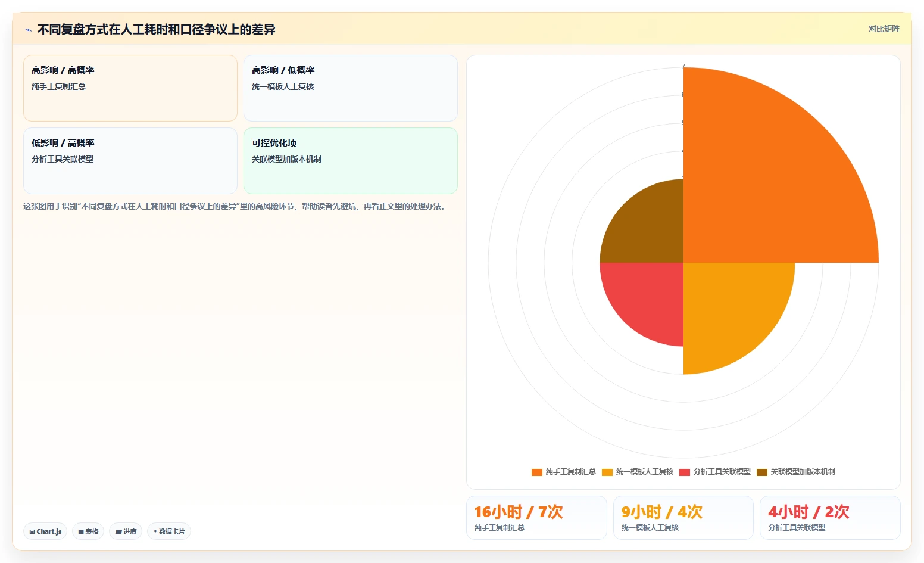Toggle 纯手工复制汇总 legend swatch
Screen dimensions: 924x563
(537, 472)
